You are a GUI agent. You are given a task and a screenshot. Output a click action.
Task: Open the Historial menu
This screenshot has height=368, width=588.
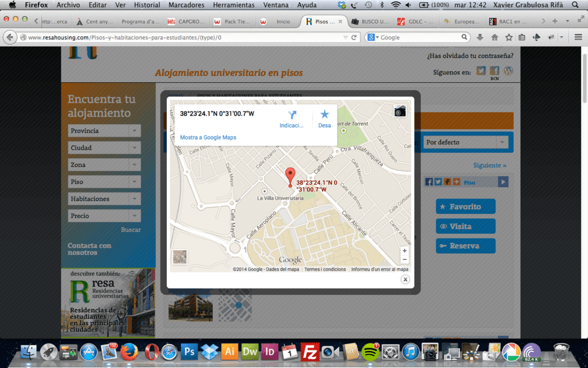(x=146, y=5)
